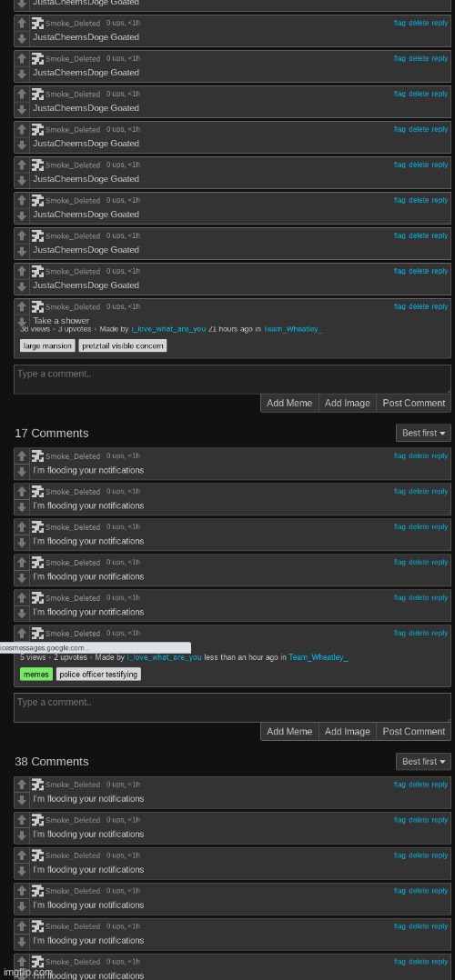Viewport: 455px width, 980px height.
Task: Reply to the "Take a shower" comment
Action: click(x=440, y=306)
